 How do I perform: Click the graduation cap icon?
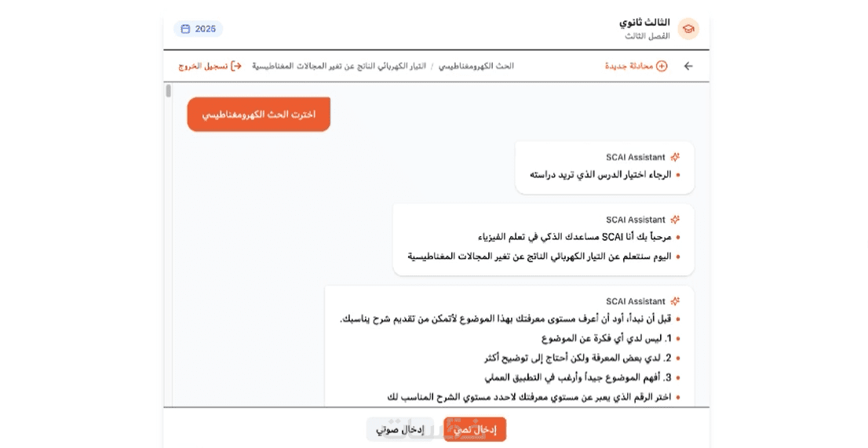coord(687,29)
